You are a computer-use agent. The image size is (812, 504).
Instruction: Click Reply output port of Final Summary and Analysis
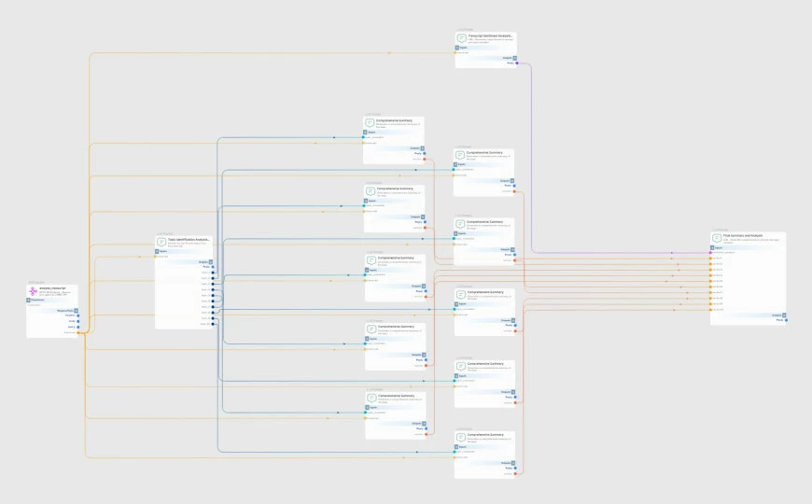[786, 320]
